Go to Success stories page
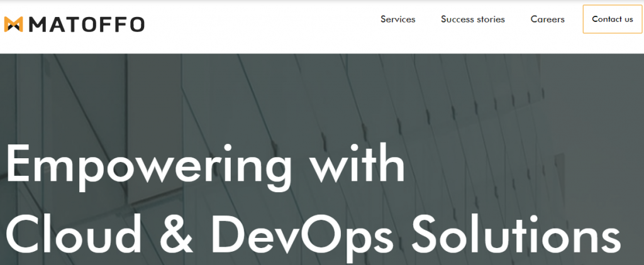Screen dimensions: 644x265 click(x=473, y=19)
